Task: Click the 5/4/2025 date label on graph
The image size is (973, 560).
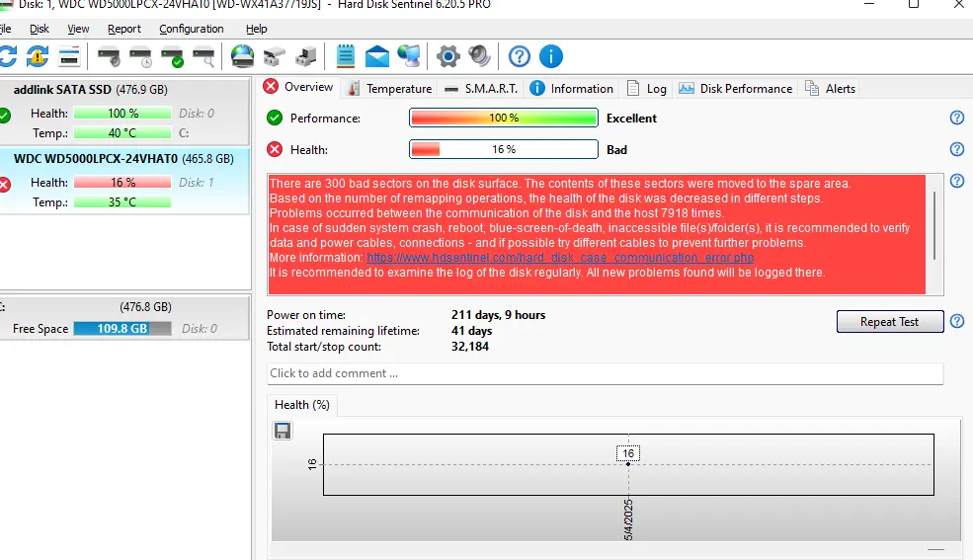Action: 628,520
